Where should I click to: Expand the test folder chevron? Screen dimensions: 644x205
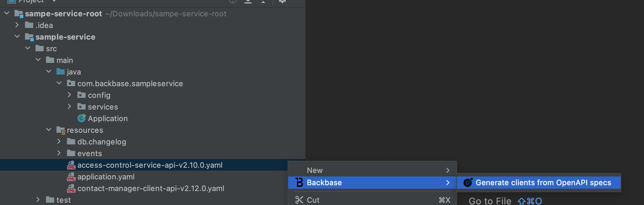coord(38,200)
